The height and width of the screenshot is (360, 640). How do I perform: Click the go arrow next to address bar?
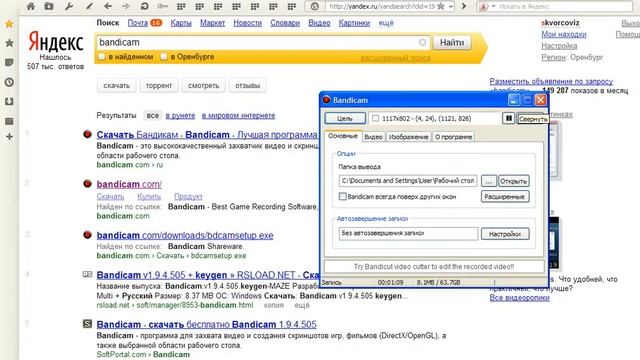coord(464,7)
